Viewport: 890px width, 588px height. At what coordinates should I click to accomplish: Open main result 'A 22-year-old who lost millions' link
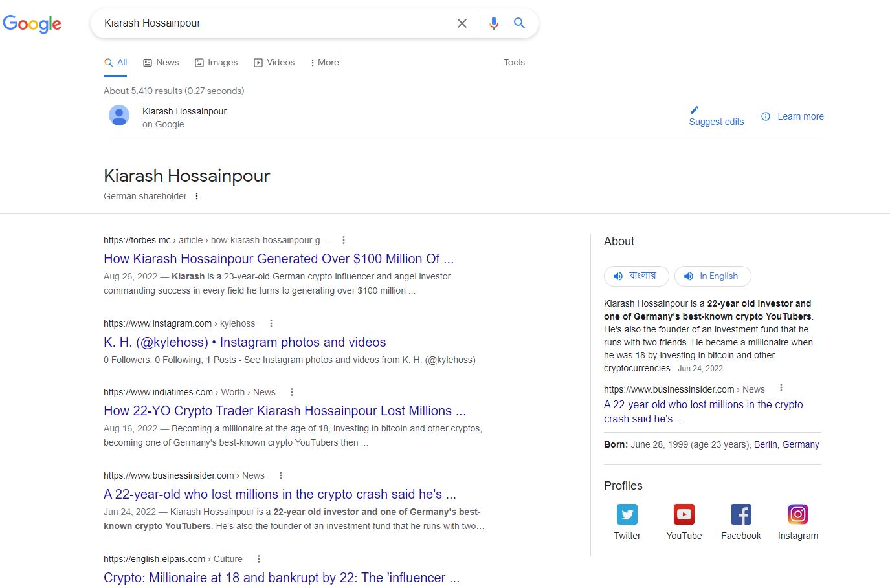click(x=280, y=494)
